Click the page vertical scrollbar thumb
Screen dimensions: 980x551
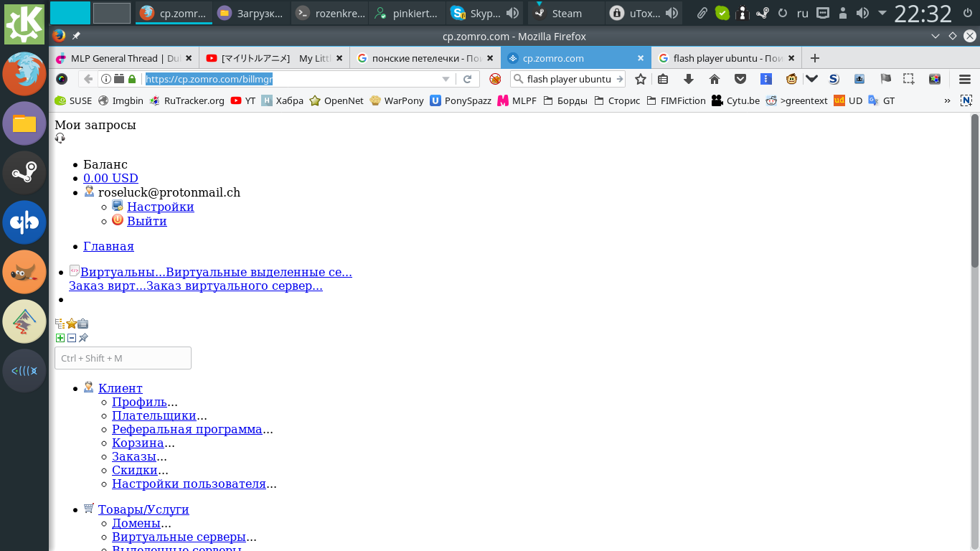tap(975, 190)
